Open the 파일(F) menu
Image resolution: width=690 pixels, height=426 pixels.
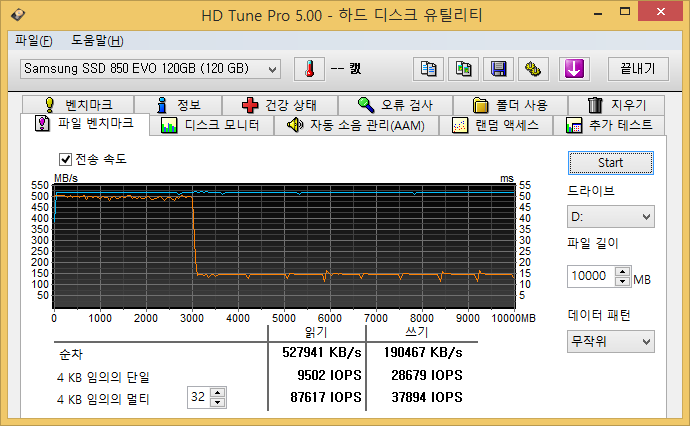(x=34, y=41)
